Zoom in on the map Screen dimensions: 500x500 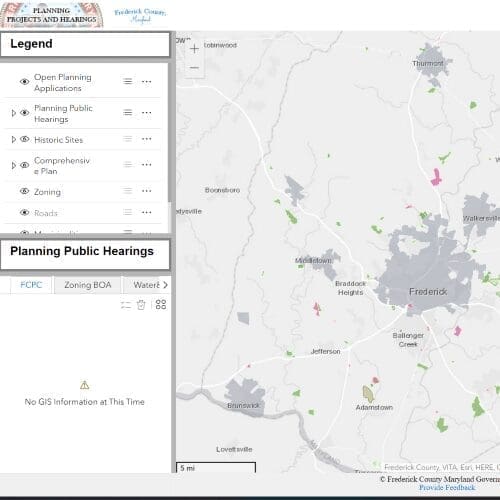pos(194,49)
